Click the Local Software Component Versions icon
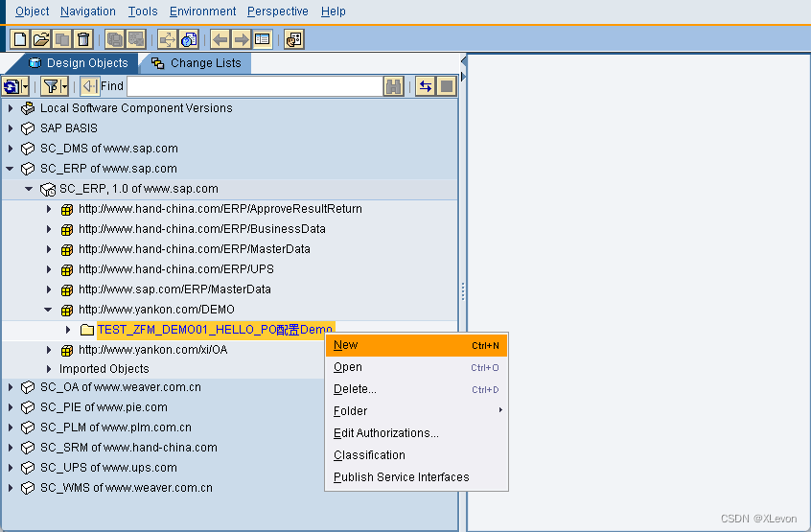The image size is (811, 532). [x=28, y=108]
